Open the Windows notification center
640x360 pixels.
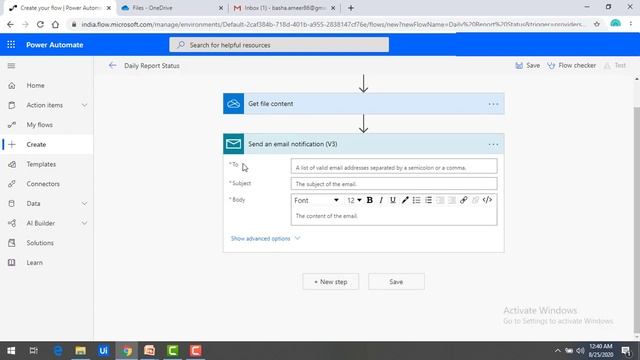pos(626,351)
